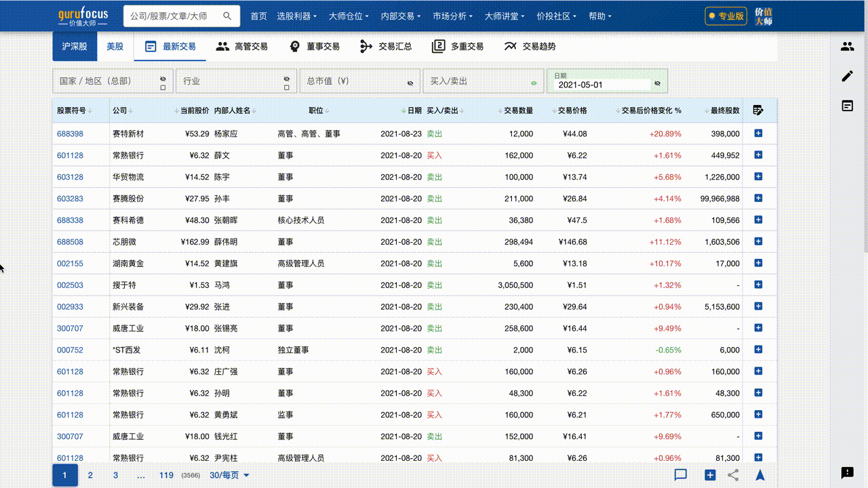Check the box in 行业 filter
Image resolution: width=868 pixels, height=488 pixels.
pyautogui.click(x=286, y=87)
